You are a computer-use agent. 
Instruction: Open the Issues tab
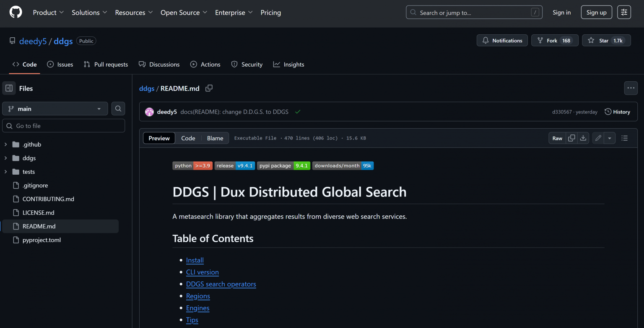pyautogui.click(x=60, y=65)
